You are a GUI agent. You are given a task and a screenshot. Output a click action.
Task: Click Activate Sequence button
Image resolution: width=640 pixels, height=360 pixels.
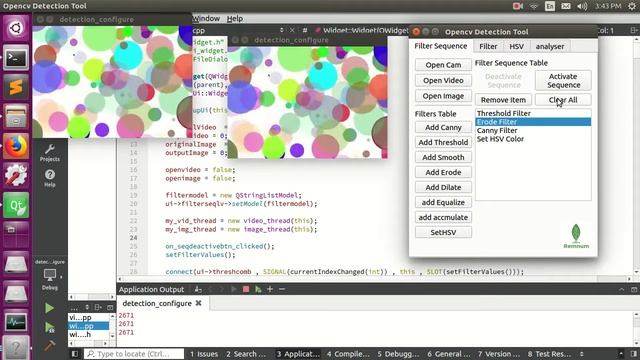563,81
